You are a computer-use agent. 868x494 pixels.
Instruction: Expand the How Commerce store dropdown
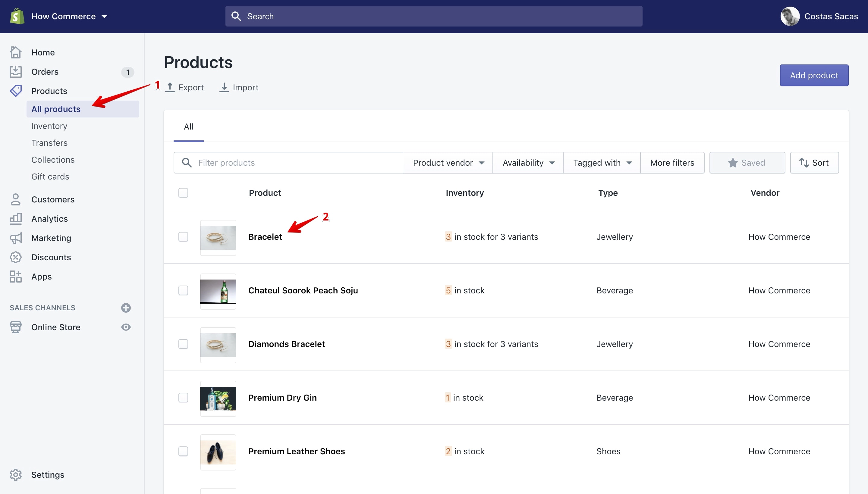69,16
